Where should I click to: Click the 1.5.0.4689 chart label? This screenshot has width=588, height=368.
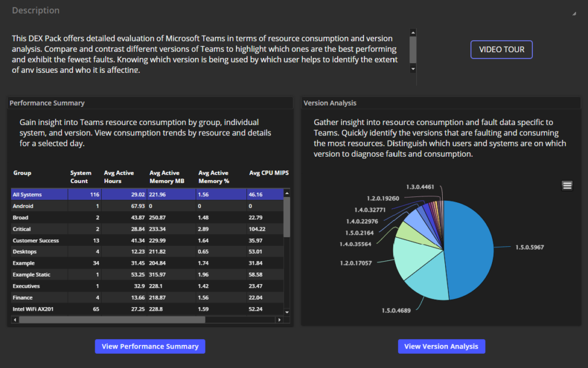(396, 310)
